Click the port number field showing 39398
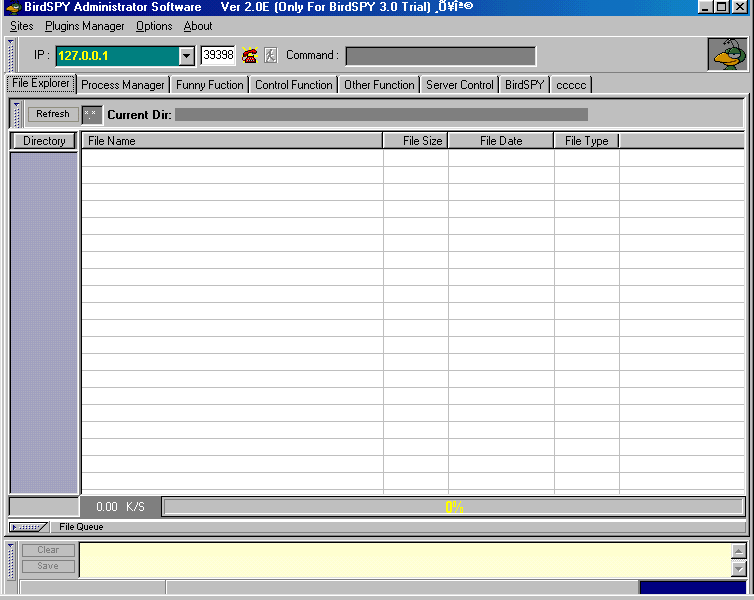 coord(218,56)
